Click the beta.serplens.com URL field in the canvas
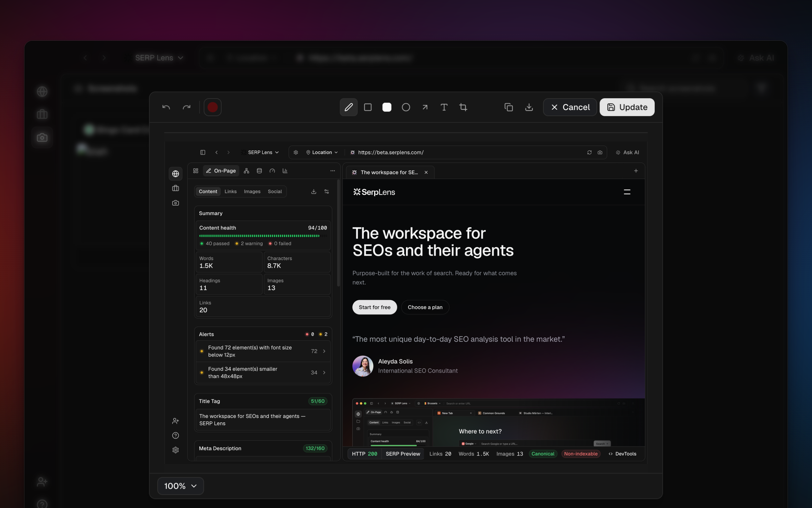 pyautogui.click(x=391, y=152)
